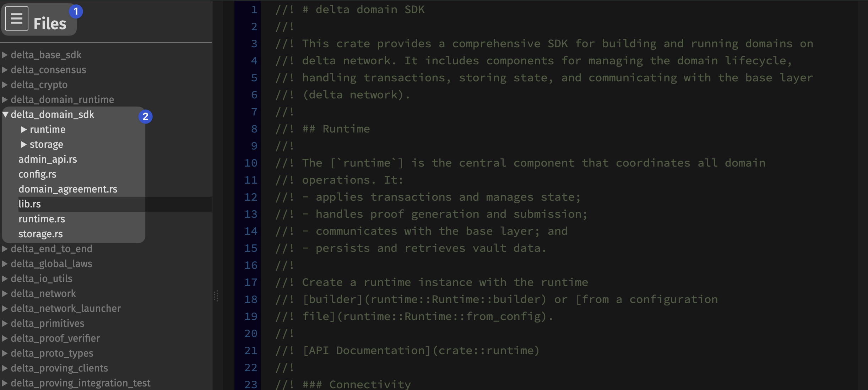The image size is (868, 390).
Task: Click the panel resize handle dots
Action: point(216,296)
